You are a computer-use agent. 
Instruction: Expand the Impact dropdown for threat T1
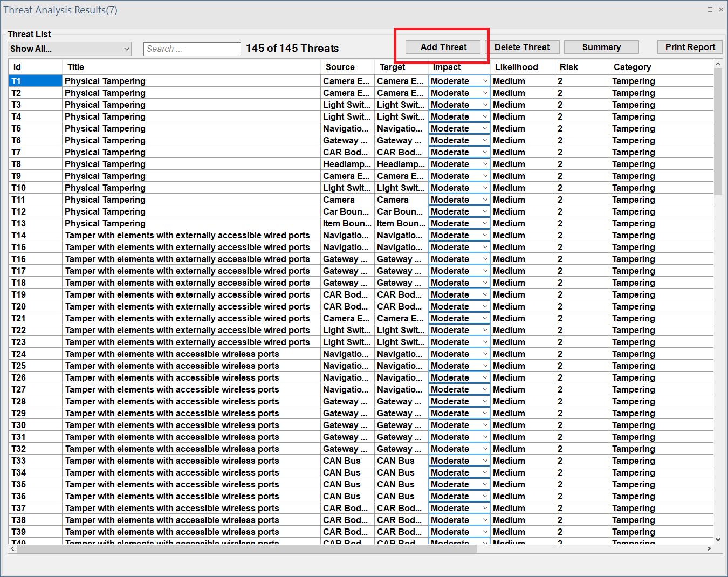point(485,81)
